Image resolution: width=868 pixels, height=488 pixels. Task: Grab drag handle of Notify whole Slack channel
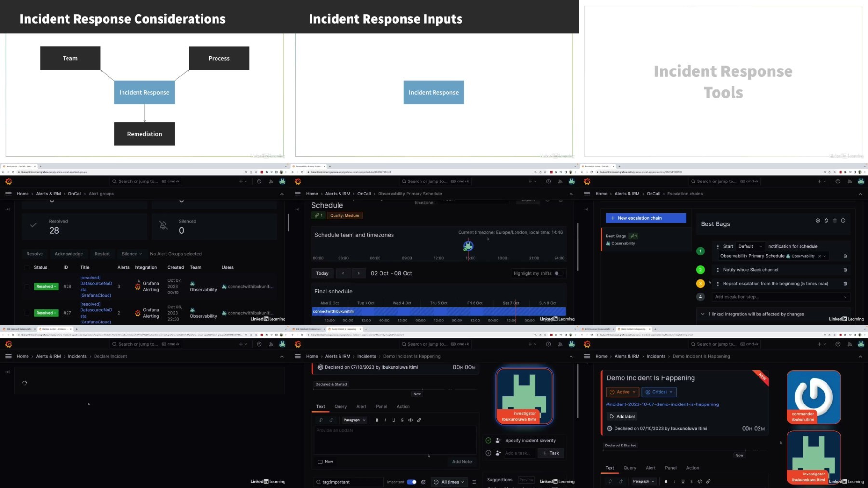(718, 270)
